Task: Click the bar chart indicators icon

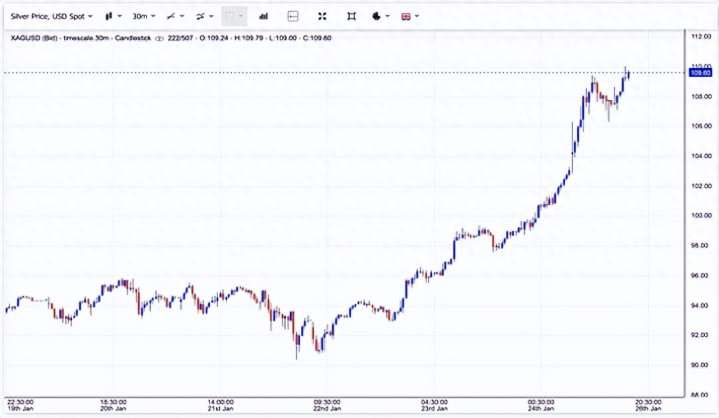Action: point(264,17)
